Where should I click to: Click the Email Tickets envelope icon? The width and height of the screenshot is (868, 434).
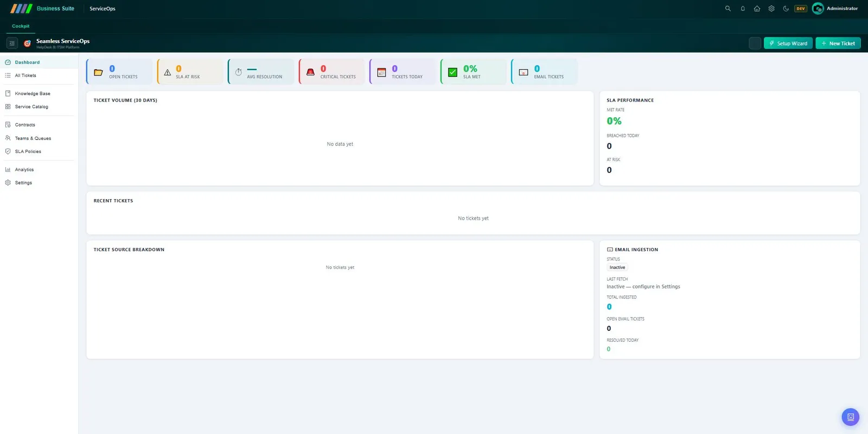[x=524, y=72]
